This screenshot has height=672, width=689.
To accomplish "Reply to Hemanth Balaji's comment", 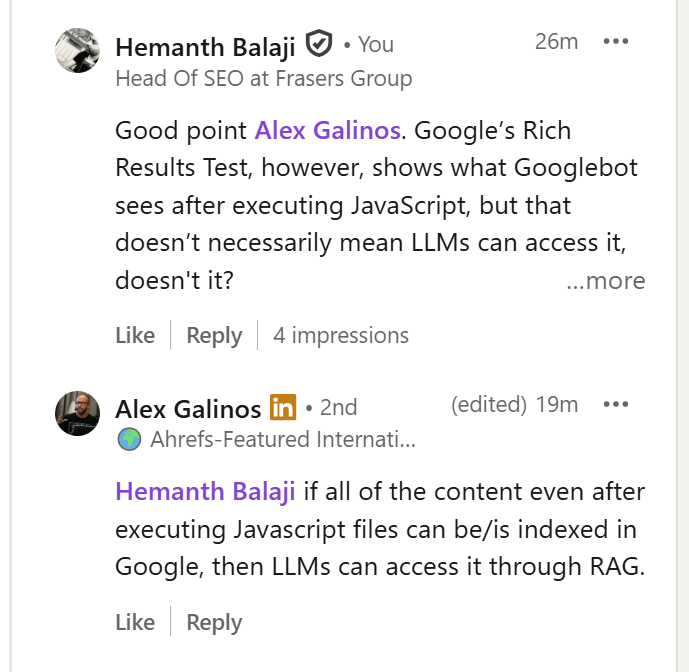I will (x=214, y=335).
